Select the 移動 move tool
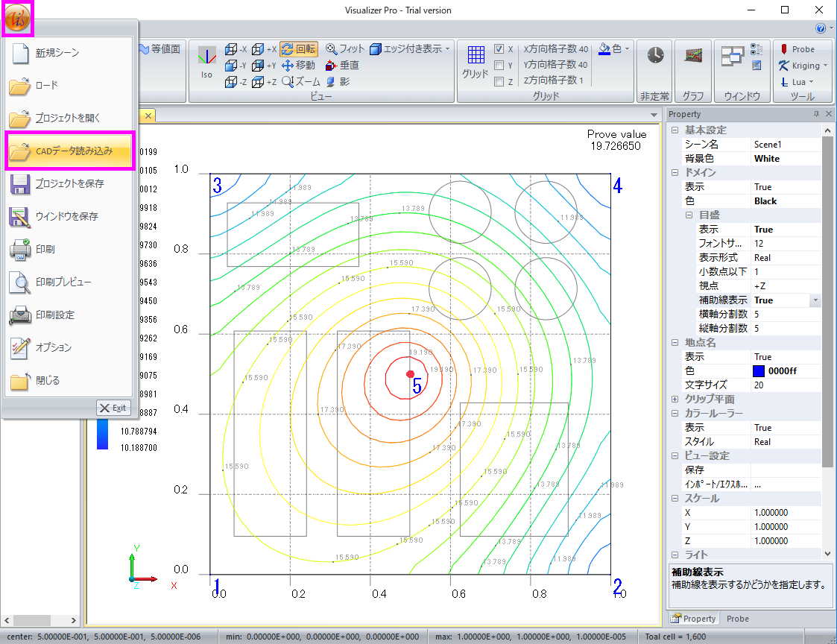This screenshot has width=837, height=644. pos(299,66)
